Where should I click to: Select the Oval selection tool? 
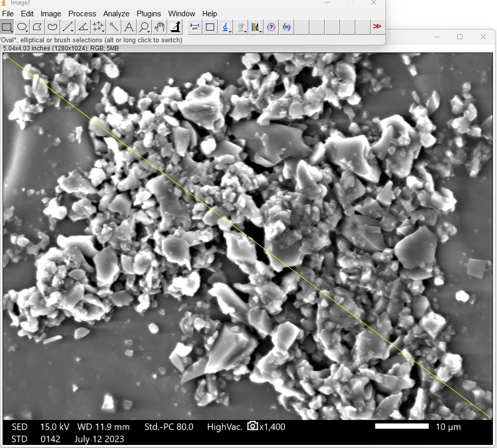(x=22, y=27)
